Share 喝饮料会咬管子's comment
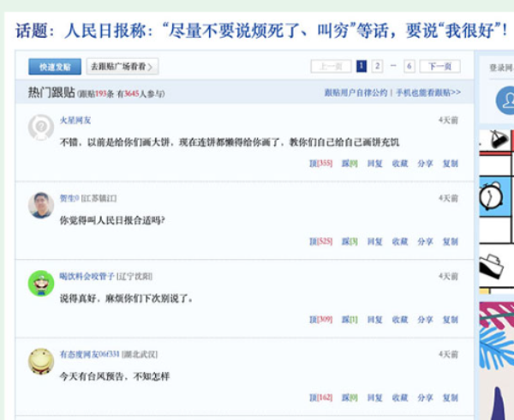This screenshot has width=514, height=420. click(x=425, y=320)
